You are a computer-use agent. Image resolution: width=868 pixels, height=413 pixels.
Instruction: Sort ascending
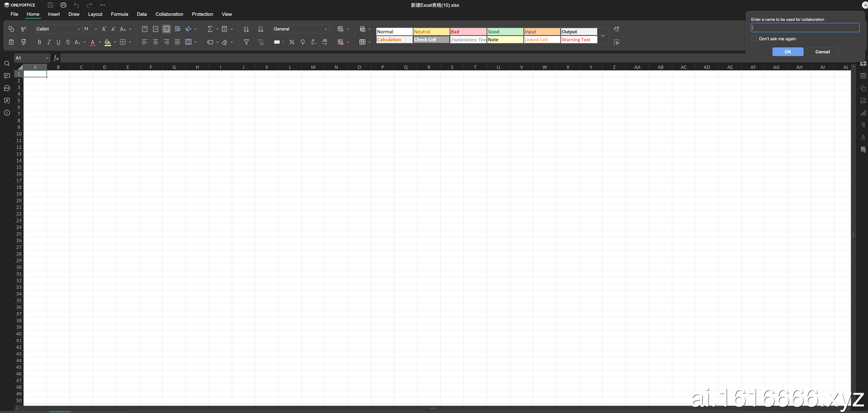[246, 29]
